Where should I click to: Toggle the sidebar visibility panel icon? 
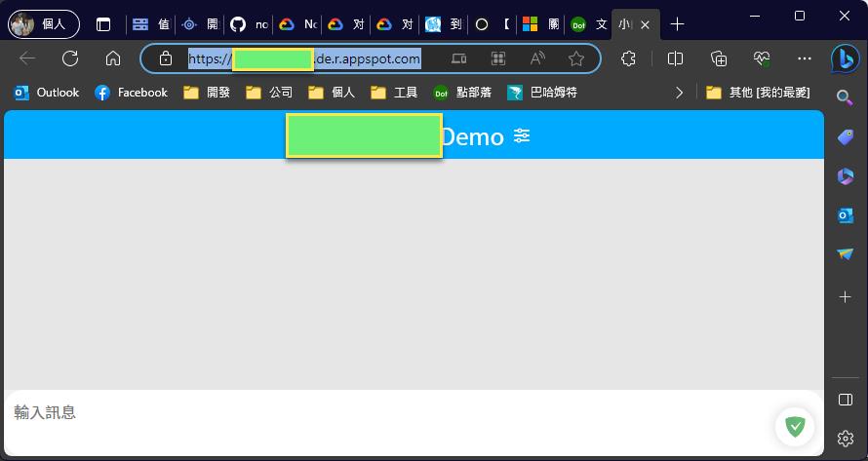pos(846,400)
